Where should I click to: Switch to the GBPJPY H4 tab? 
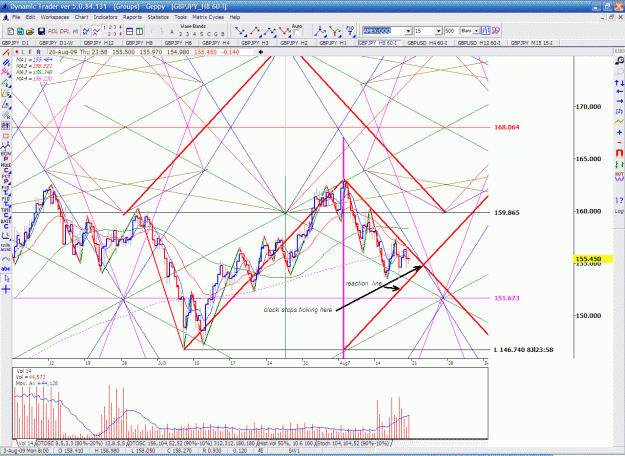(218, 43)
